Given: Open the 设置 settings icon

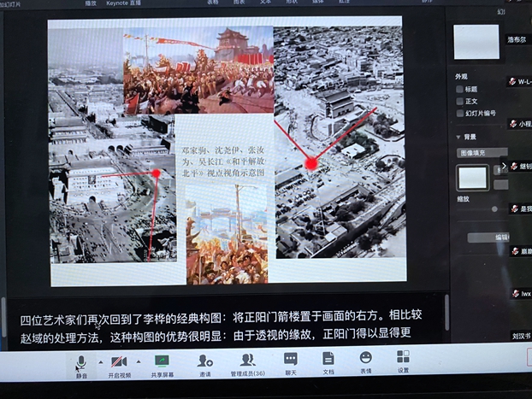Looking at the screenshot, I should tap(403, 356).
